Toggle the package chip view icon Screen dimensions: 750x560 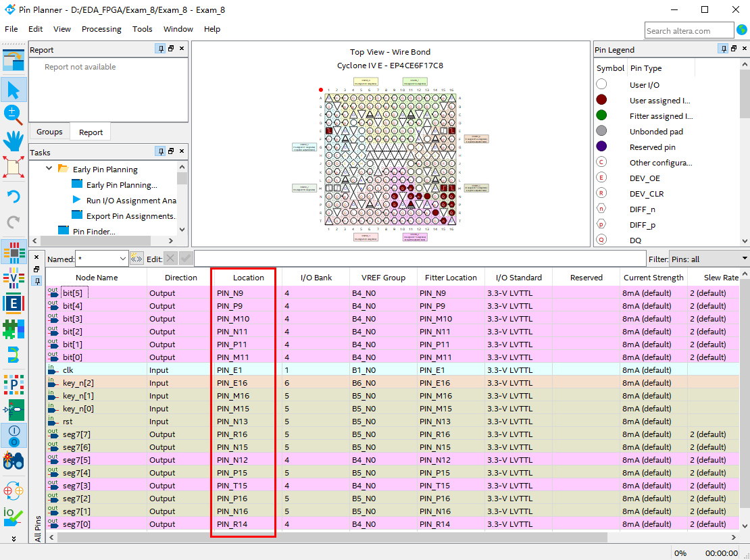[x=14, y=252]
